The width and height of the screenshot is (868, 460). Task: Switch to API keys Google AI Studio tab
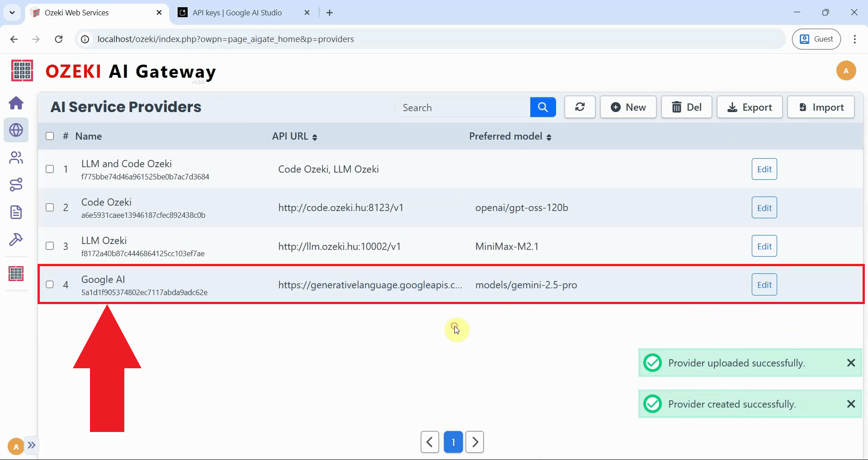237,13
